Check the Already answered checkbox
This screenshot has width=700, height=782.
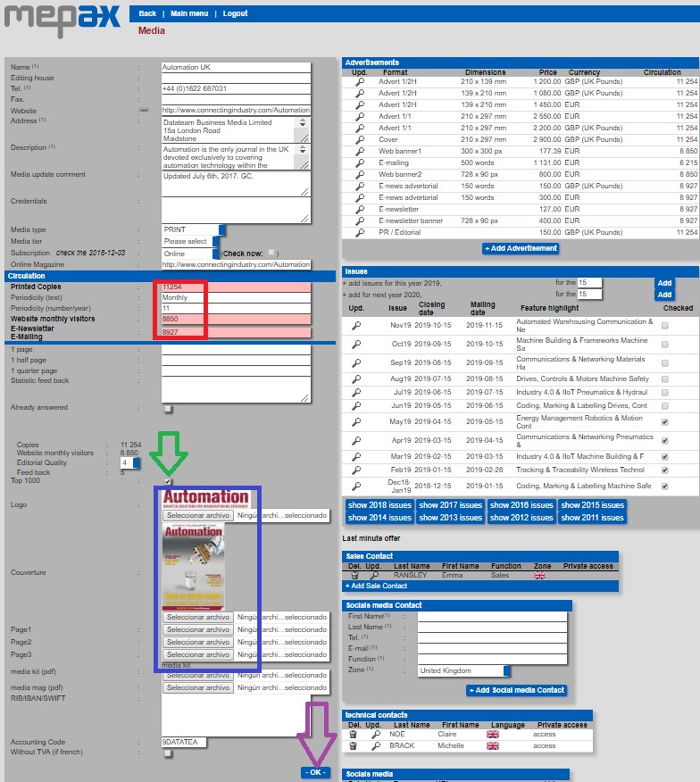point(168,408)
